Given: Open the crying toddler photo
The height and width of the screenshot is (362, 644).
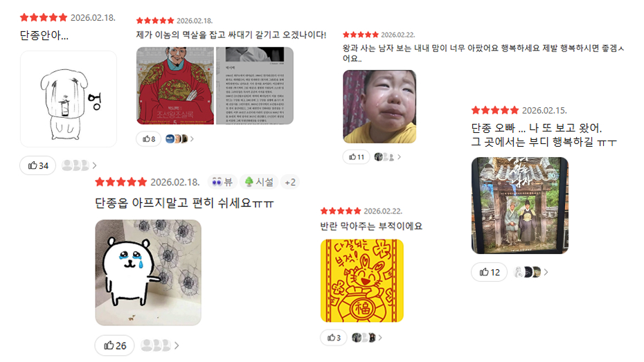Looking at the screenshot, I should [x=379, y=107].
